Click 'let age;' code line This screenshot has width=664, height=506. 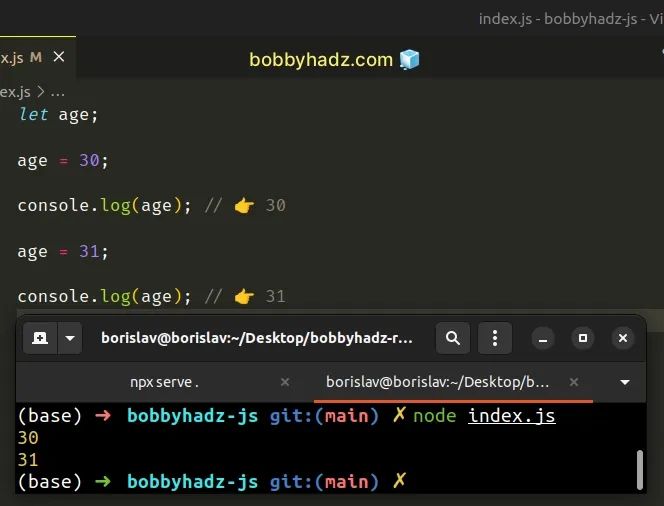(x=58, y=114)
